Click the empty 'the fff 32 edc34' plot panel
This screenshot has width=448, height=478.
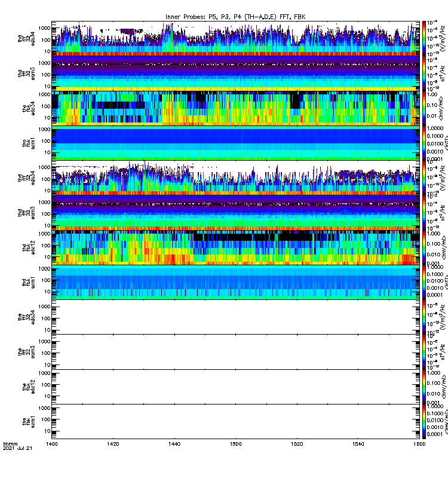coord(235,317)
